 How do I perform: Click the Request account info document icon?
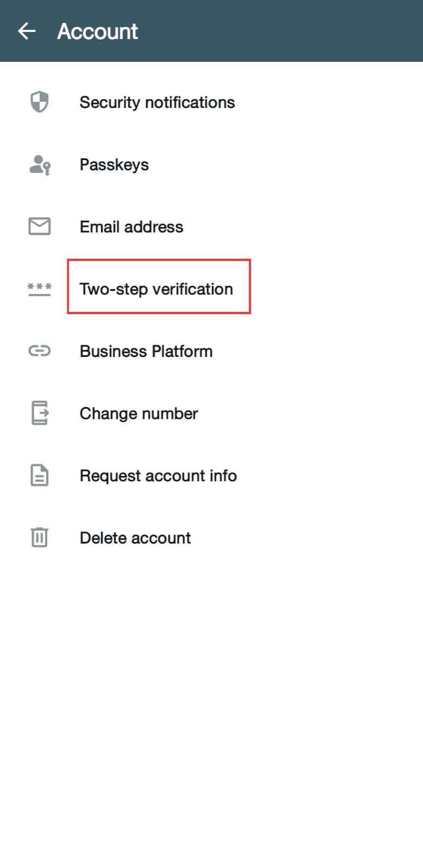click(40, 475)
